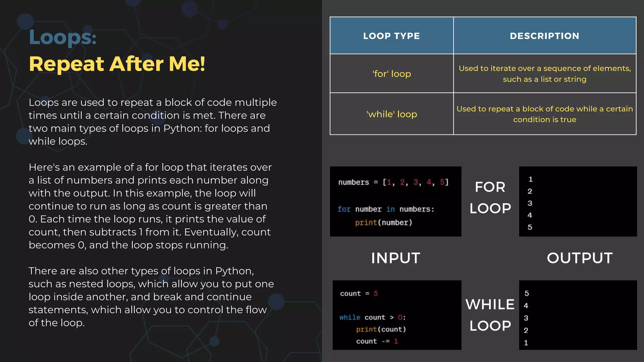
Task: Select the LOOP TYPE table header
Action: coord(391,36)
